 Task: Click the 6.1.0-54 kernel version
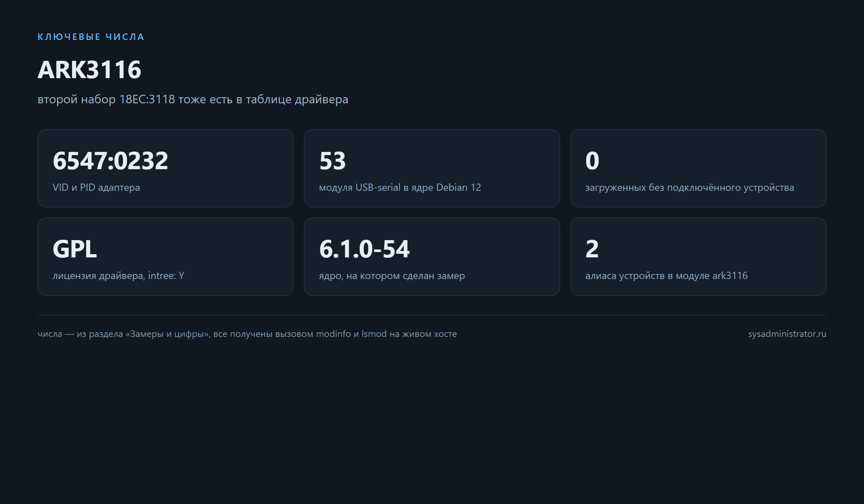point(364,249)
